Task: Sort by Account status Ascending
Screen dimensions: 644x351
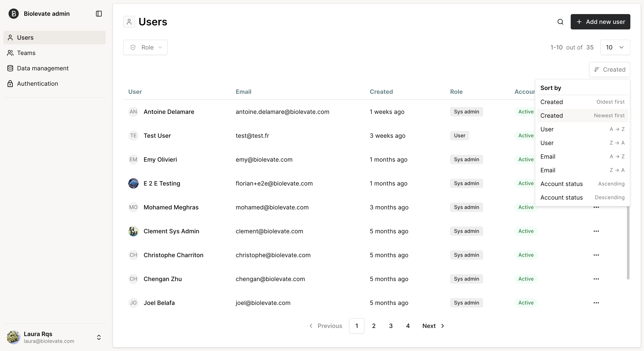Action: [582, 184]
